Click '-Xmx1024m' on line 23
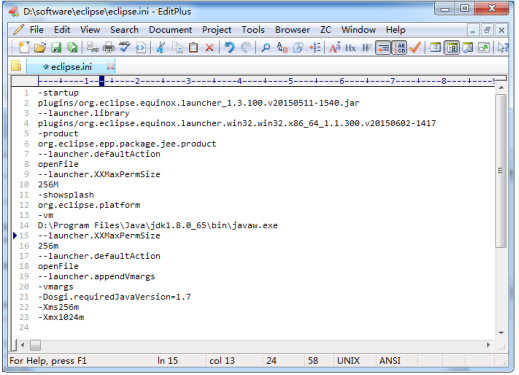Image resolution: width=519 pixels, height=375 pixels. coord(61,317)
